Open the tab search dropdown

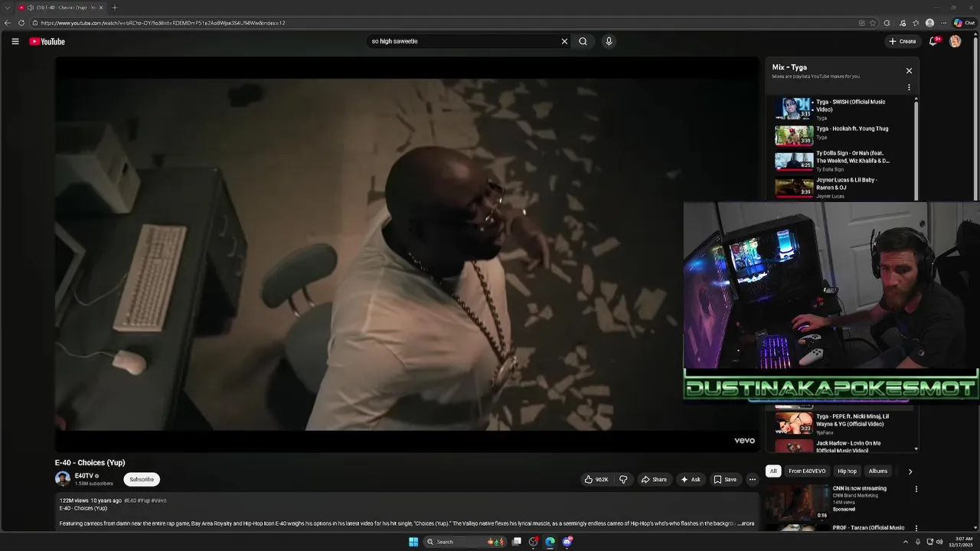click(8, 8)
